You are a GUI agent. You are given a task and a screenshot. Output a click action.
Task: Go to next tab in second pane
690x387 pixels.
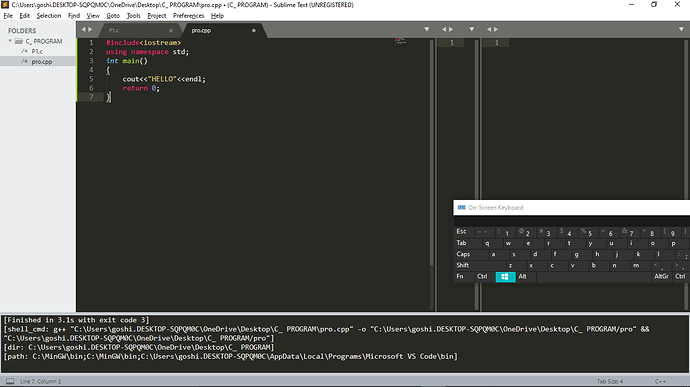451,29
